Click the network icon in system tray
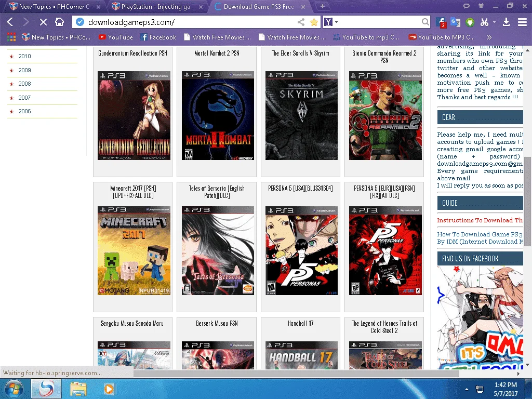The image size is (532, 399). pos(480,389)
